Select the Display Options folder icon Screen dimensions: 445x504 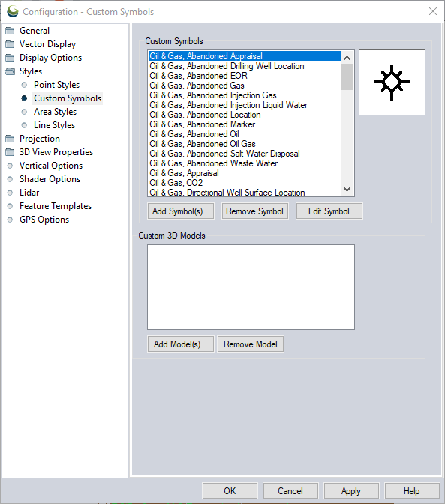(x=10, y=58)
